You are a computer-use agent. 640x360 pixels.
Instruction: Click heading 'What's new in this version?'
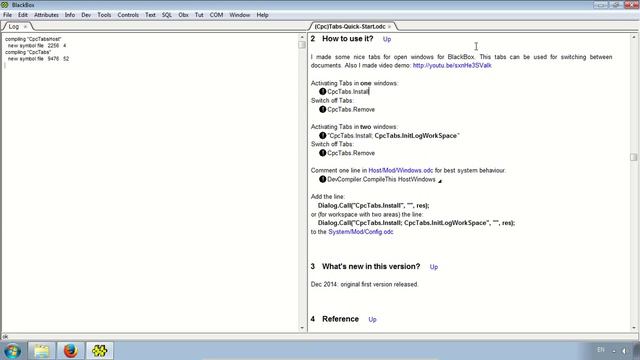click(371, 267)
